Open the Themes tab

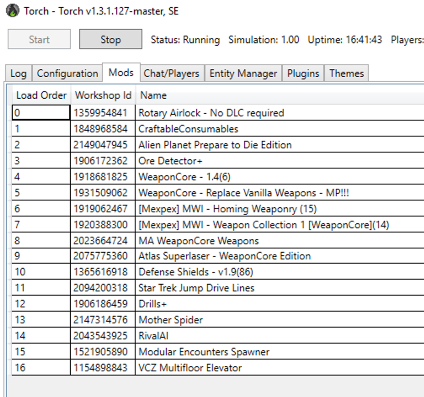pyautogui.click(x=347, y=73)
